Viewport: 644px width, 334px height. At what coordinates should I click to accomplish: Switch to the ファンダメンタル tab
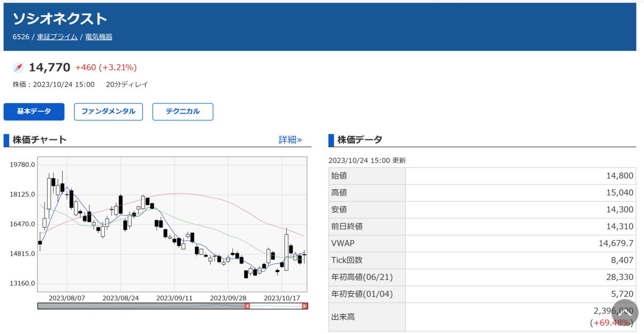click(x=108, y=112)
